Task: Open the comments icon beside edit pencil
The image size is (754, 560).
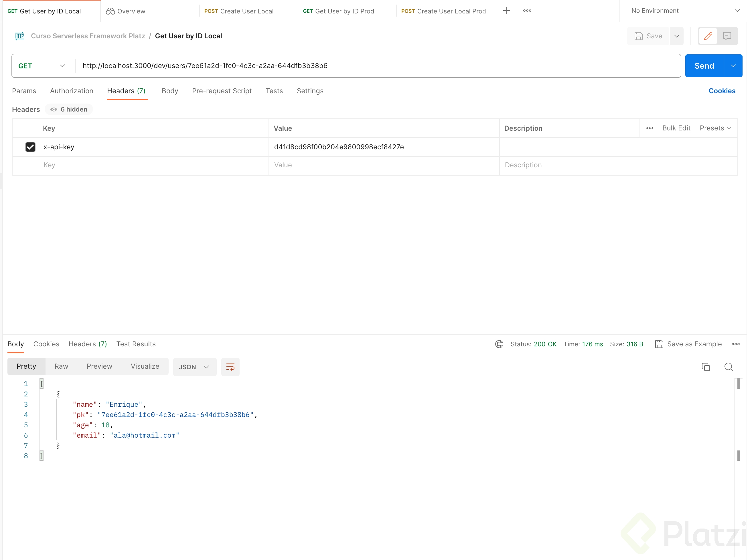Action: tap(727, 36)
